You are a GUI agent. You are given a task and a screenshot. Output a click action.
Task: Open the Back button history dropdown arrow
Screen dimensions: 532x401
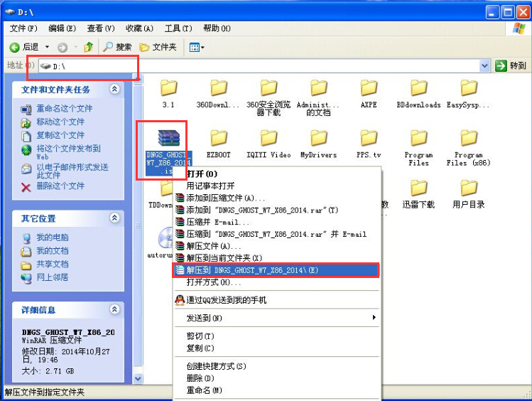47,47
